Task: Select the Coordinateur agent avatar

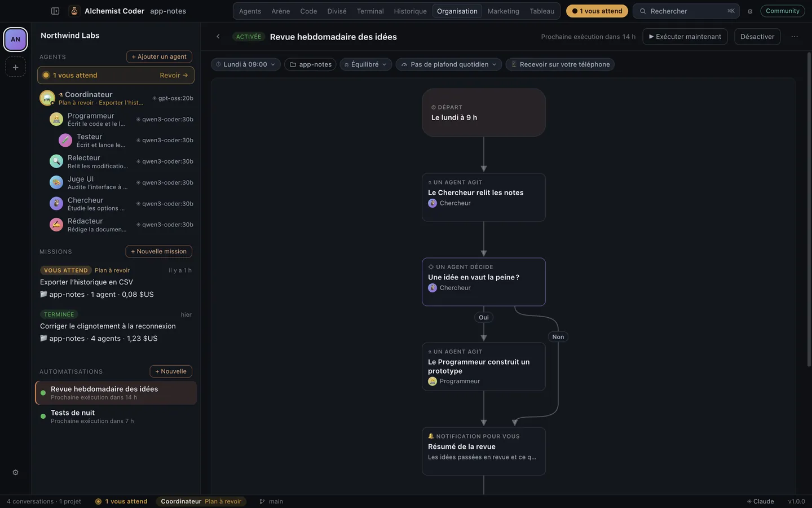Action: tap(47, 98)
